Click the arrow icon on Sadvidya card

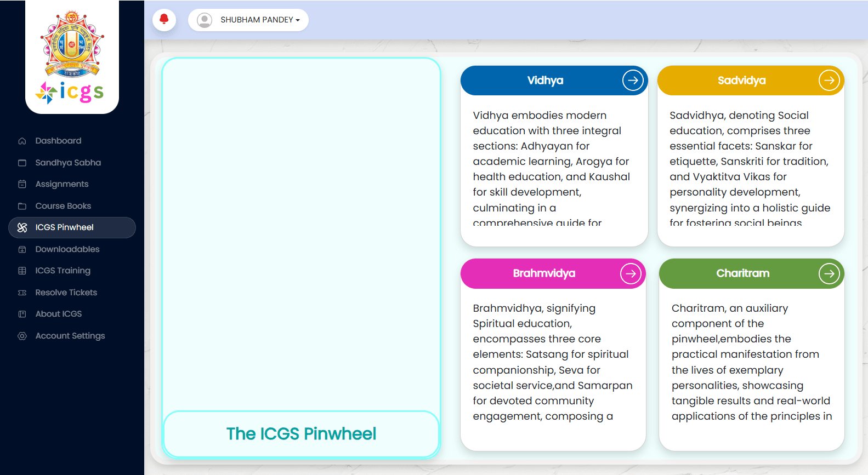point(829,81)
